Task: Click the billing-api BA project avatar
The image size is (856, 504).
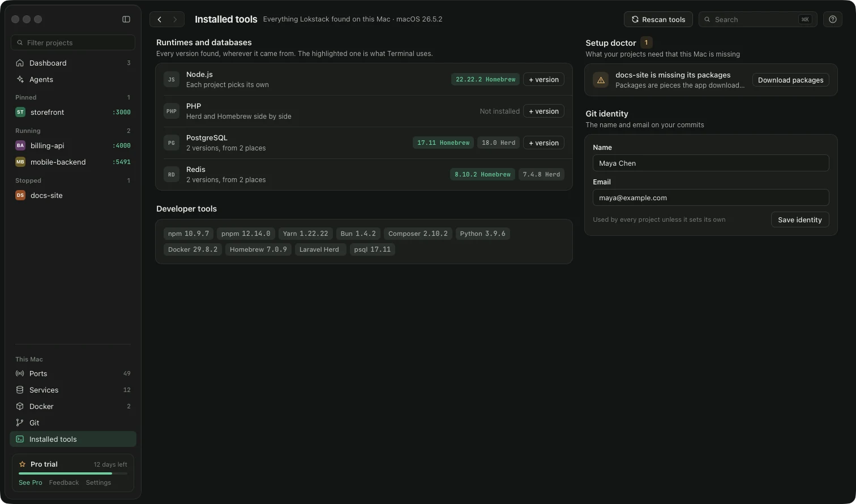Action: click(x=20, y=145)
